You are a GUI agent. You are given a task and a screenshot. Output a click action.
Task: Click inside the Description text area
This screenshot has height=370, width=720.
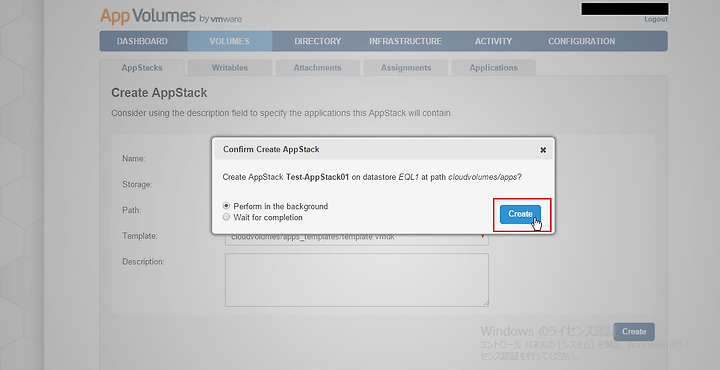(x=357, y=280)
